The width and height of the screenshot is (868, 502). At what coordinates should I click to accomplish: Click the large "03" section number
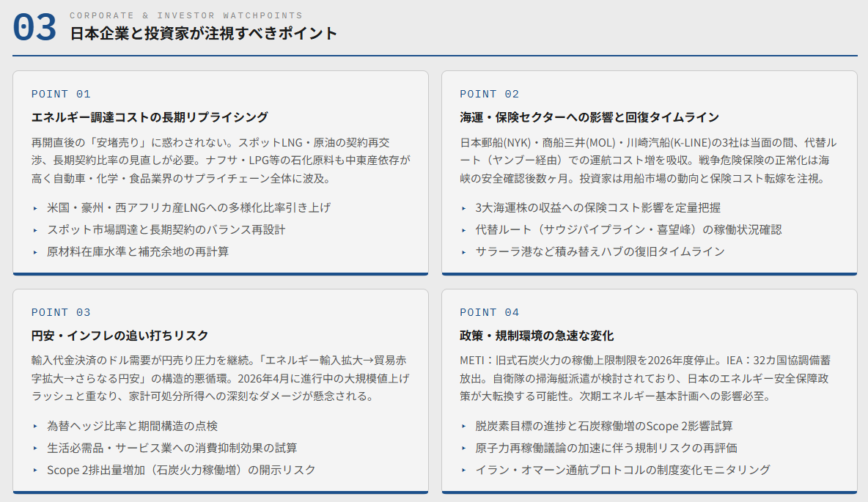click(34, 28)
